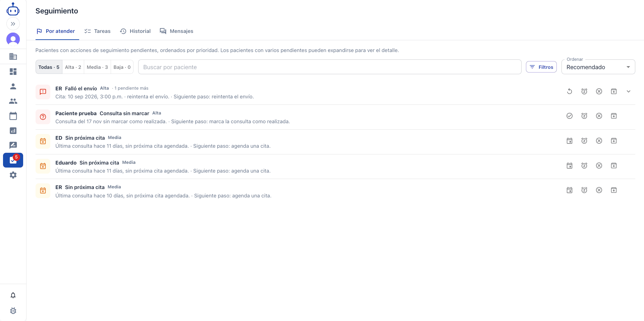Open the messages chat sidebar icon
This screenshot has height=321, width=644.
click(13, 145)
